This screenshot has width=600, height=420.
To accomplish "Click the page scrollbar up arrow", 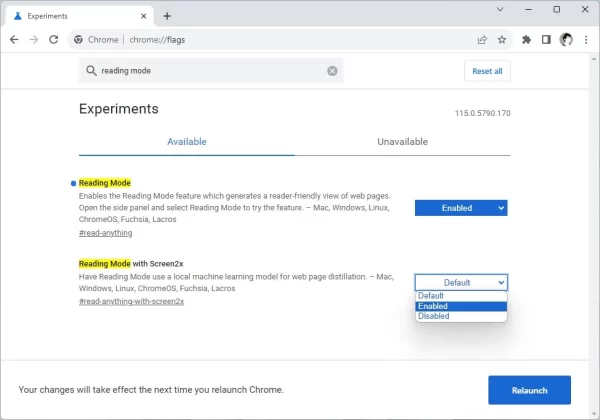I will (x=594, y=59).
